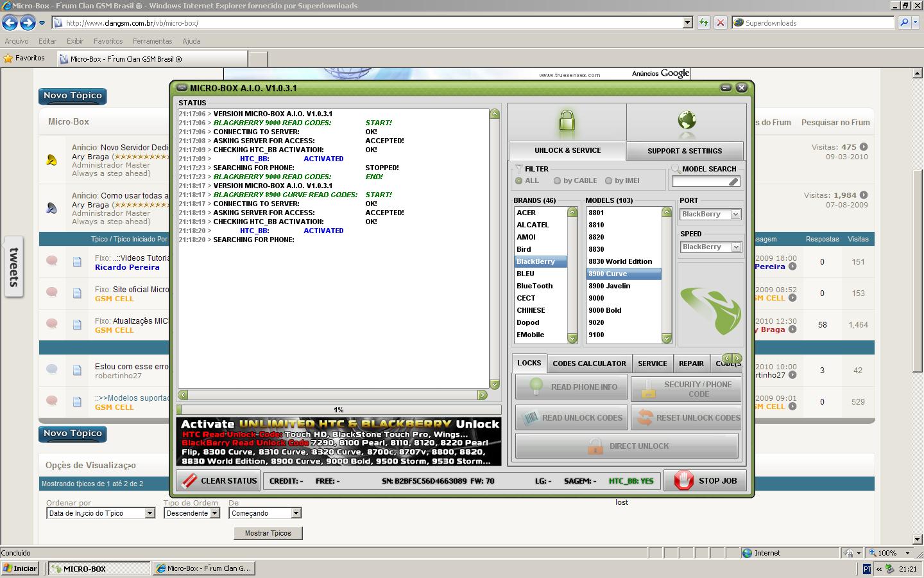924x578 pixels.
Task: Click the pencil icon in Model Search
Action: click(733, 182)
